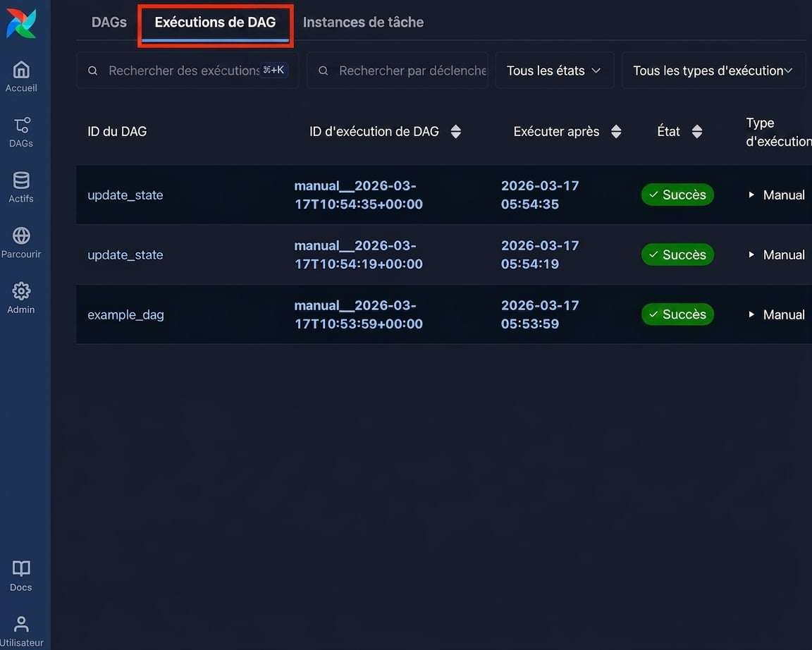Image resolution: width=812 pixels, height=650 pixels.
Task: Open the Tous les états dropdown
Action: click(555, 70)
